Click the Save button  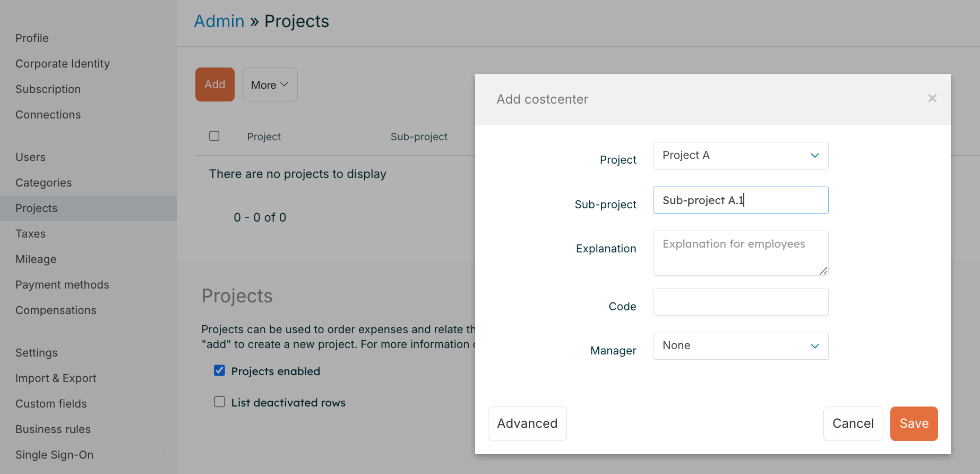(914, 424)
